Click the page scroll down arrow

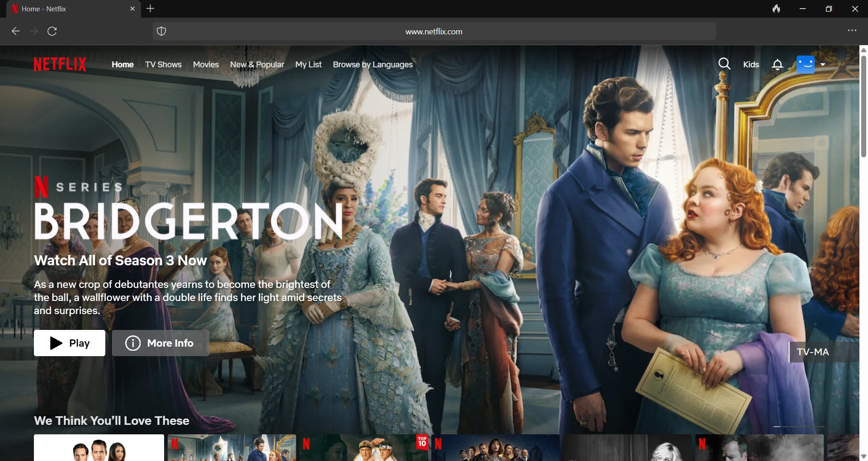coord(863,456)
